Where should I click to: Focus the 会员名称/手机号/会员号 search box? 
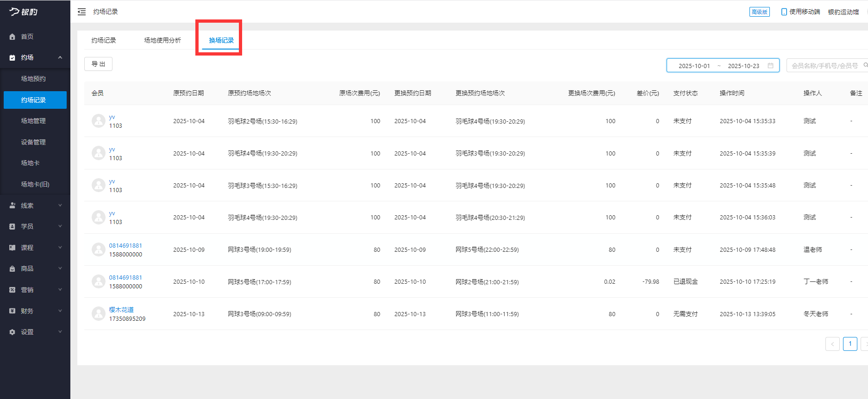tap(827, 66)
